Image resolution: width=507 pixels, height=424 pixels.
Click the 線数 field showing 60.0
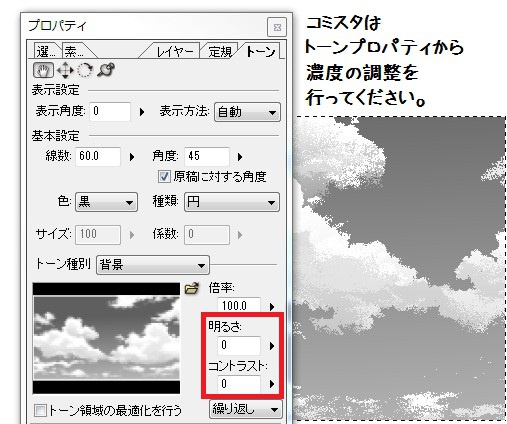(x=98, y=156)
